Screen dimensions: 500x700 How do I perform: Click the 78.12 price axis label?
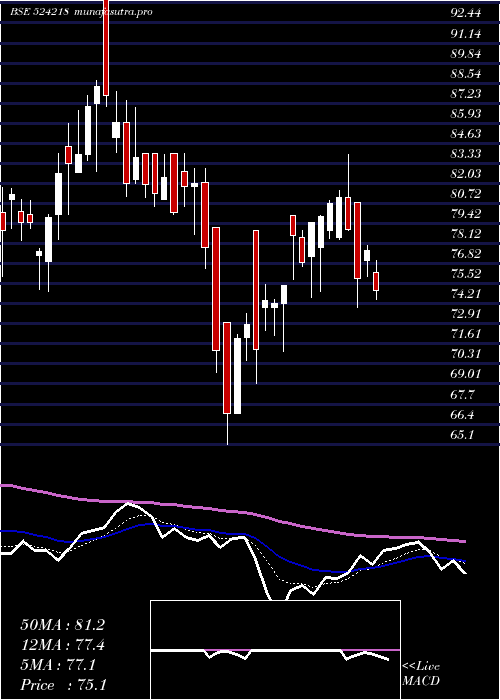pos(466,234)
